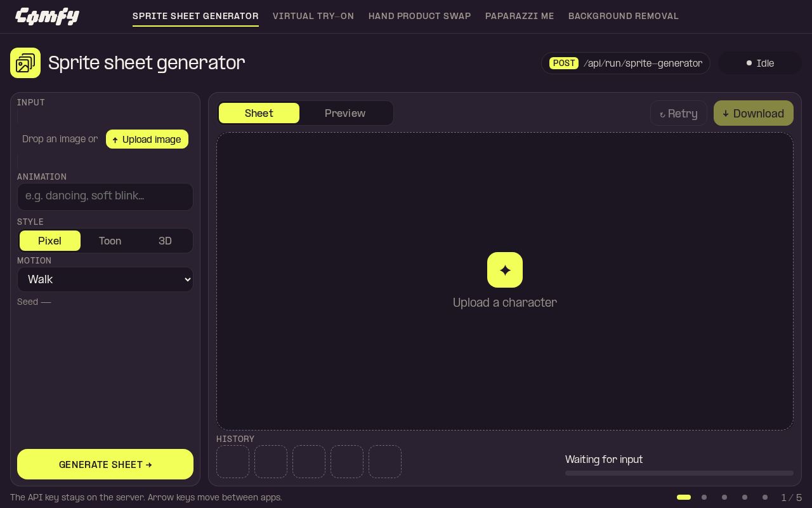Open the Hand Product Swap tab
This screenshot has height=508, width=812.
420,16
